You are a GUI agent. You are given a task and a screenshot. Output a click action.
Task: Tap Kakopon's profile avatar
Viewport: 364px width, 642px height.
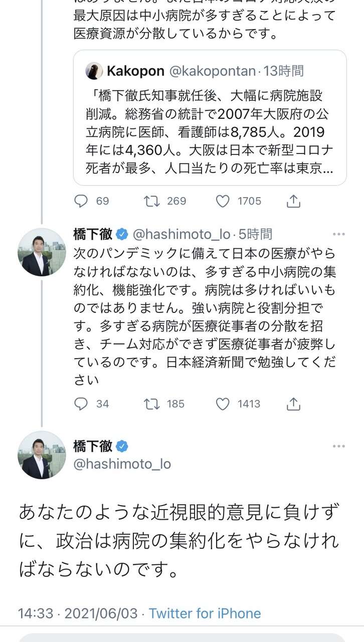click(94, 71)
